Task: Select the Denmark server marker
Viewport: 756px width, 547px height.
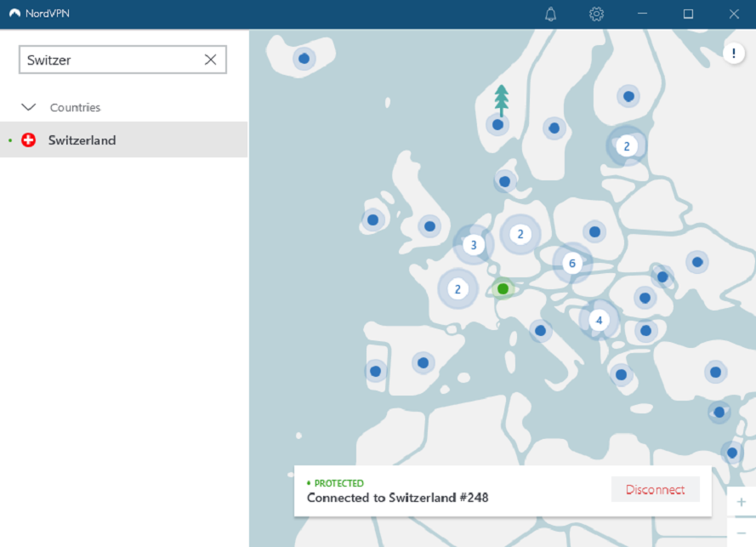Action: click(x=505, y=182)
